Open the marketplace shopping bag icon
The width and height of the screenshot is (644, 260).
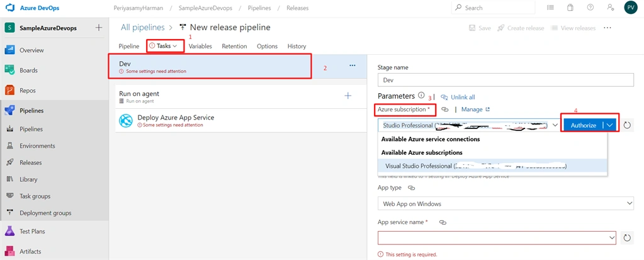coord(570,8)
